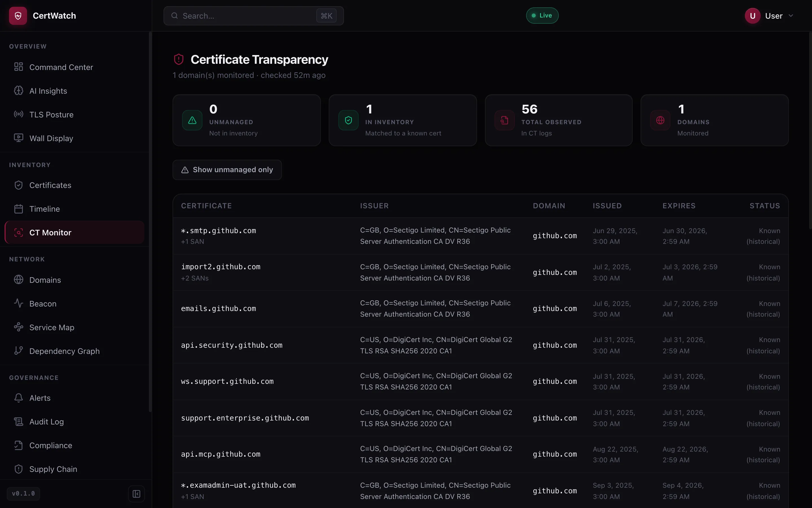Open the User account dropdown chevron
Screen dimensions: 812x508
click(x=791, y=16)
